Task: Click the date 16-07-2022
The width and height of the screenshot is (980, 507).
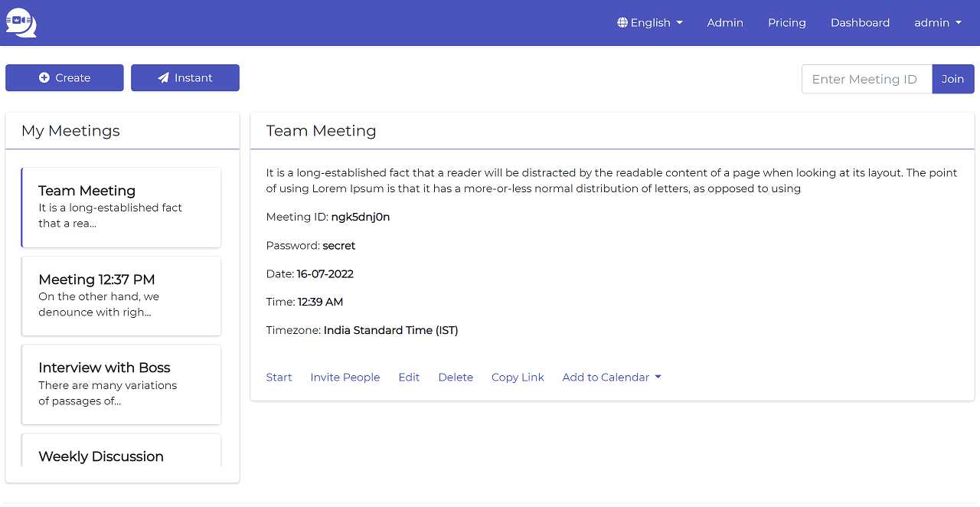Action: click(325, 274)
